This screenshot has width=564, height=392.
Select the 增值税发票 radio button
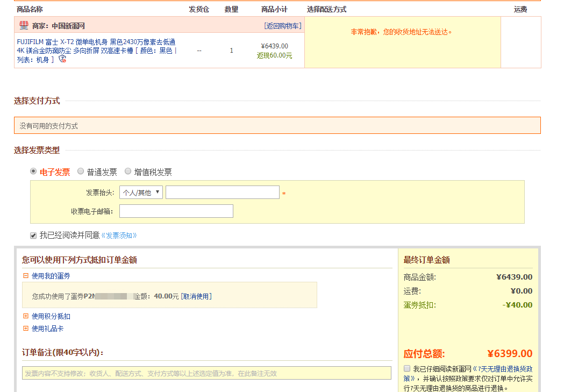point(127,172)
